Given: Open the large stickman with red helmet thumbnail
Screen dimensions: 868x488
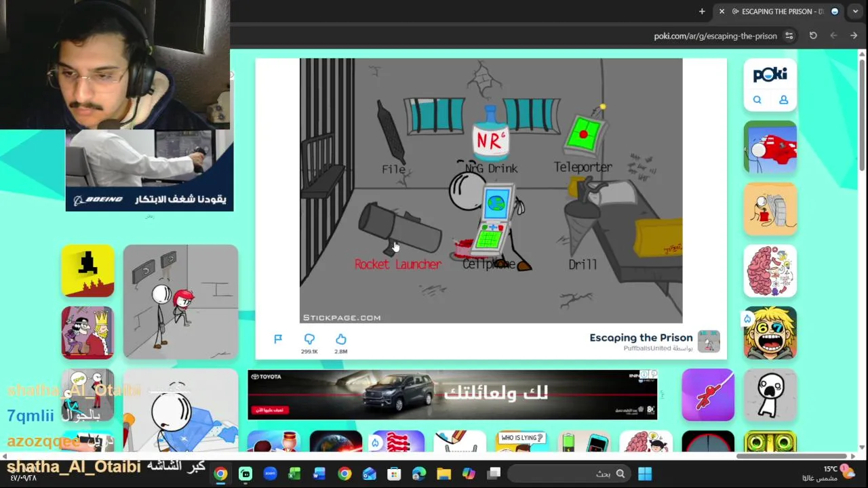Looking at the screenshot, I should click(x=180, y=302).
